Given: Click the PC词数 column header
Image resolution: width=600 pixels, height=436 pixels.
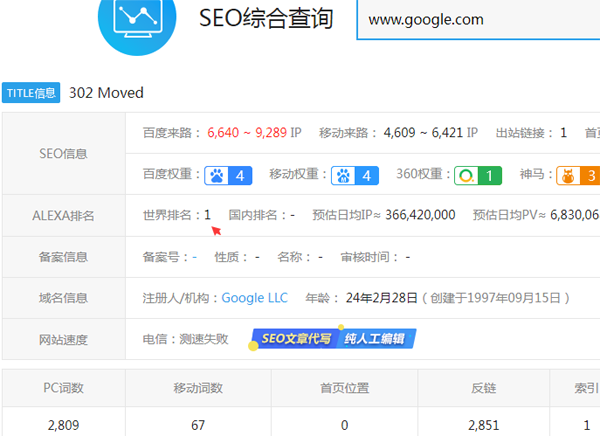Looking at the screenshot, I should [63, 388].
